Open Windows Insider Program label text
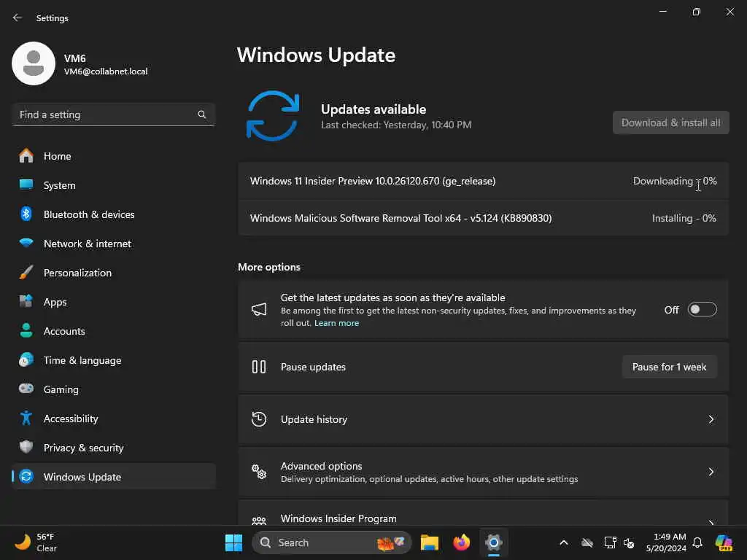747x560 pixels. [x=338, y=518]
